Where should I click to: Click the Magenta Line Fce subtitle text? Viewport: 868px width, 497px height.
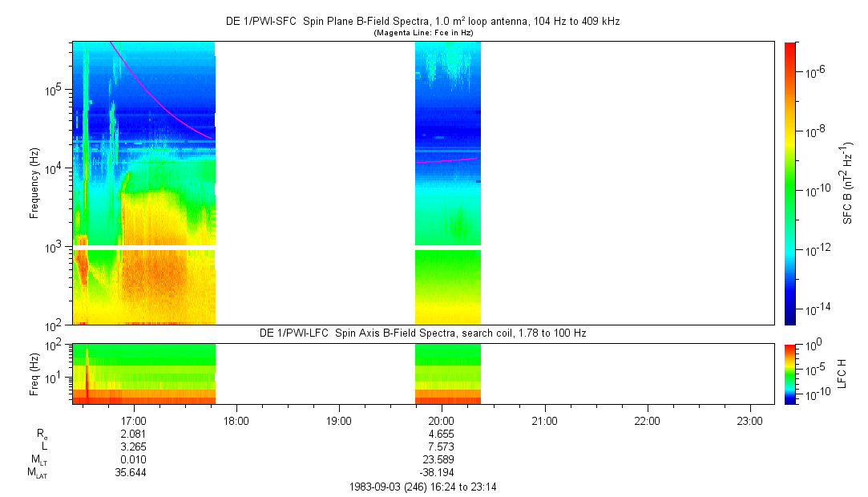click(x=423, y=32)
